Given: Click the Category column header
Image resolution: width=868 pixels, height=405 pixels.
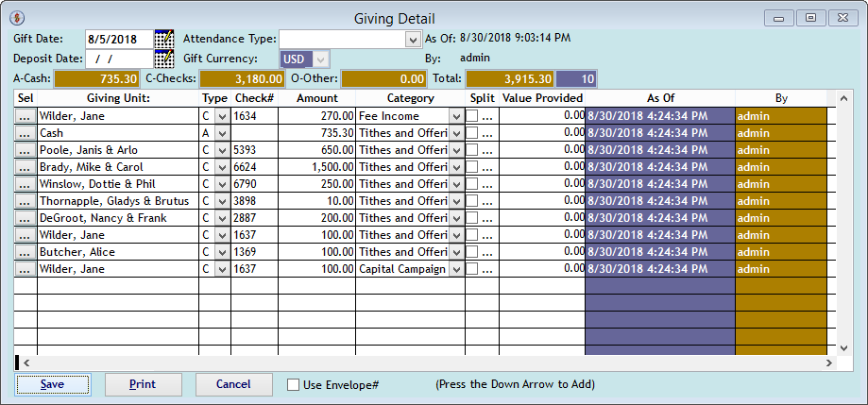Looking at the screenshot, I should pos(410,98).
